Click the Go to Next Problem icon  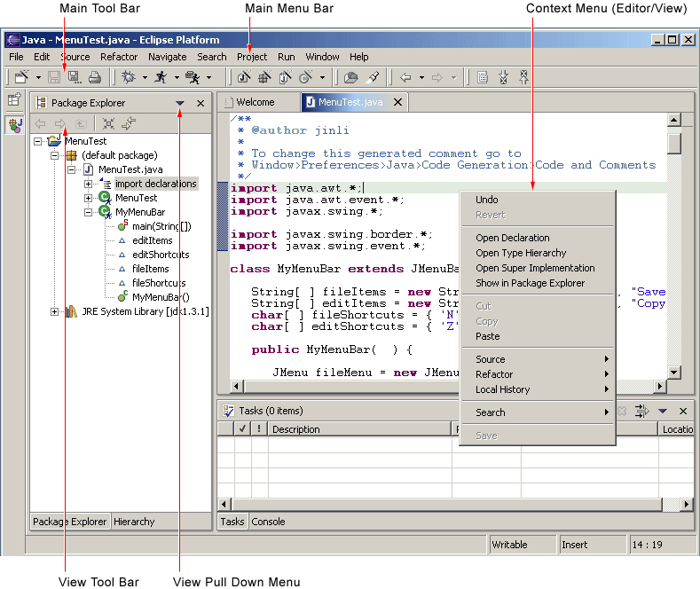tap(503, 77)
